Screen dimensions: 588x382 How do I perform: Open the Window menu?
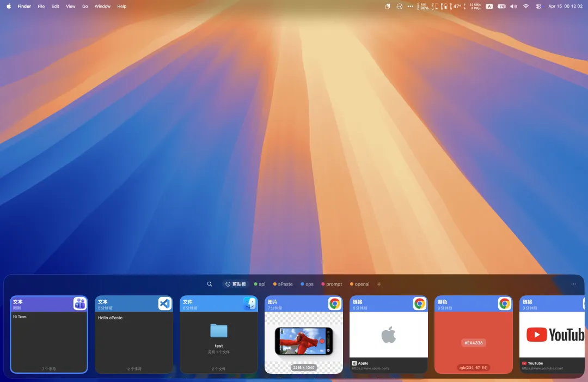click(102, 7)
